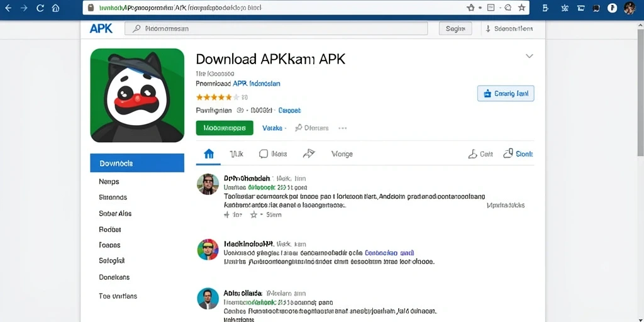Click the browser back arrow

8,8
